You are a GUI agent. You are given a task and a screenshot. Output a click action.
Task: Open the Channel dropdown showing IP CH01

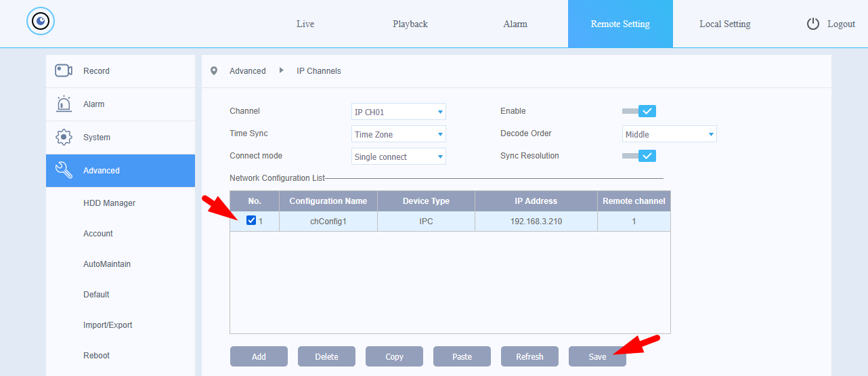click(399, 112)
